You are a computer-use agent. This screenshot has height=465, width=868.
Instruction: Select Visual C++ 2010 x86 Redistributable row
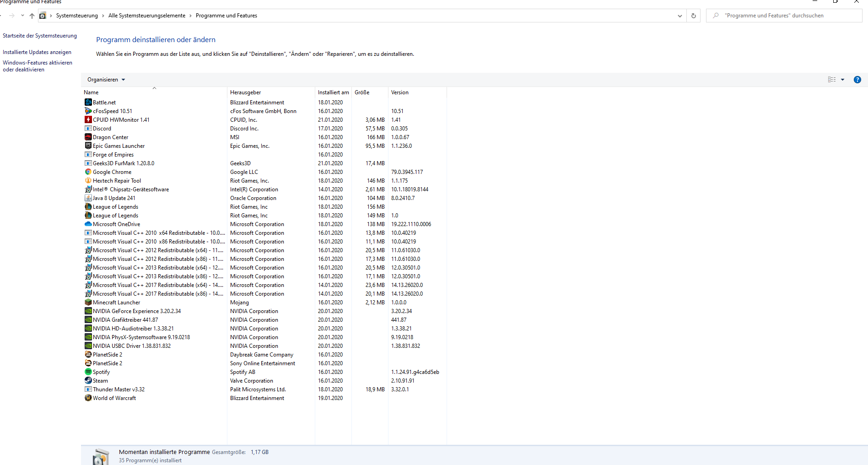(264, 241)
